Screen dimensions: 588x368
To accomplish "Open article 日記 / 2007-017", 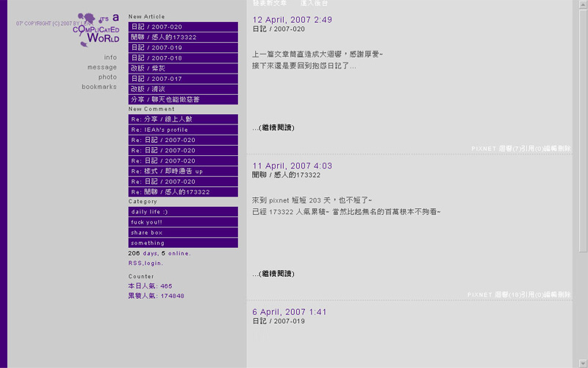I will click(183, 79).
